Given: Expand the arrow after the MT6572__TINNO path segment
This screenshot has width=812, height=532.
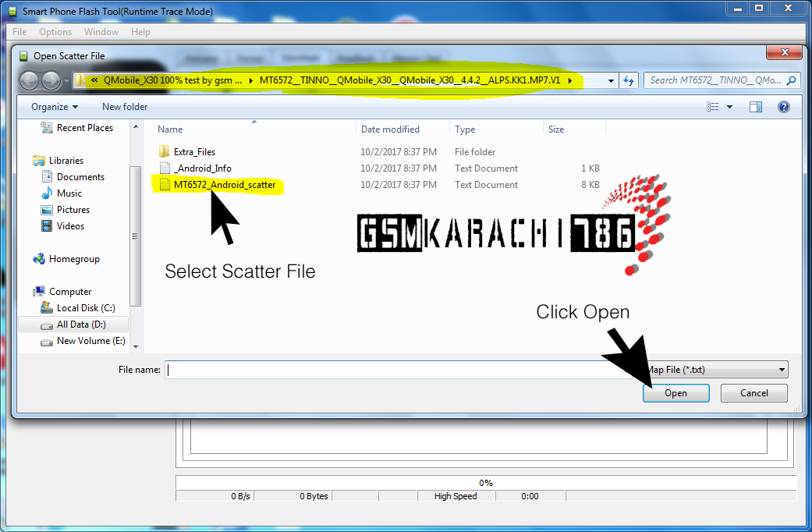Looking at the screenshot, I should pyautogui.click(x=570, y=80).
